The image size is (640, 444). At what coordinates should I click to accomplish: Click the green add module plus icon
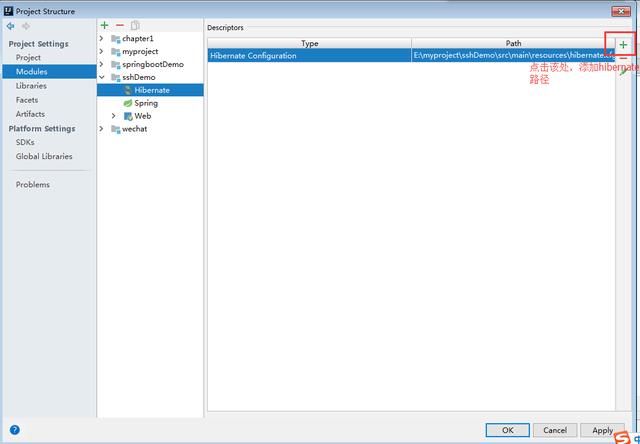pos(105,25)
